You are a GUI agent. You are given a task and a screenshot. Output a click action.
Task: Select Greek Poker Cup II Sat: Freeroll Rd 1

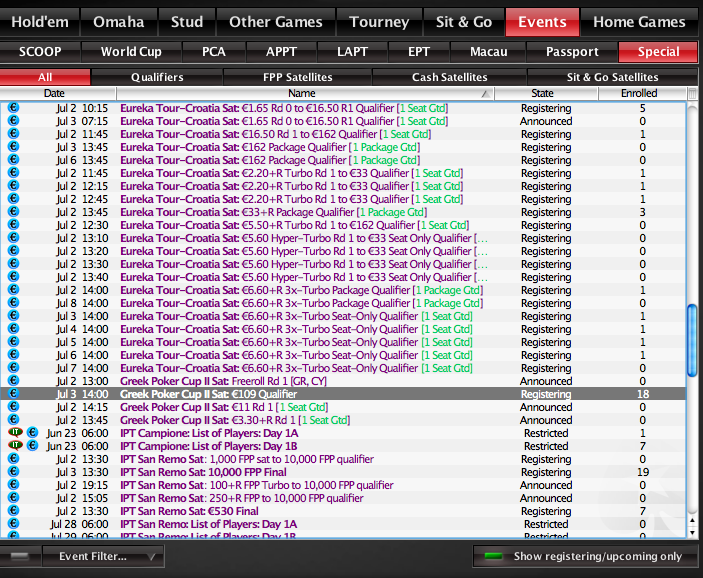pos(343,381)
